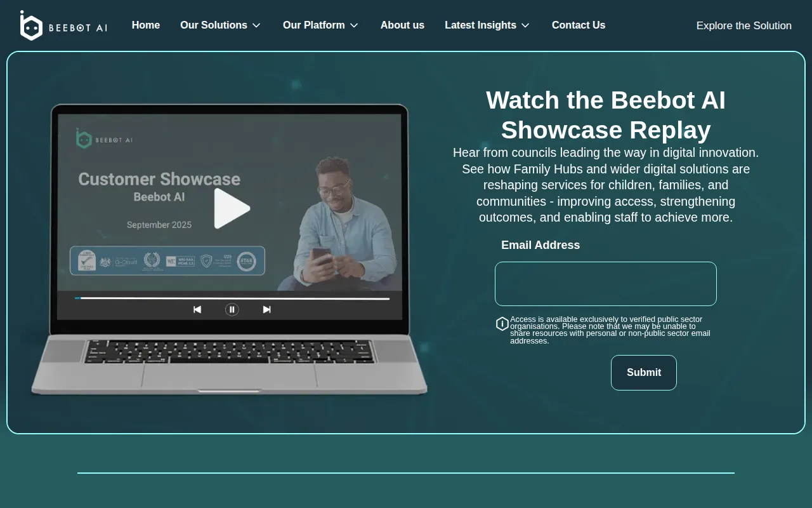Click the STAR badge in the video
The height and width of the screenshot is (508, 812).
(x=246, y=261)
